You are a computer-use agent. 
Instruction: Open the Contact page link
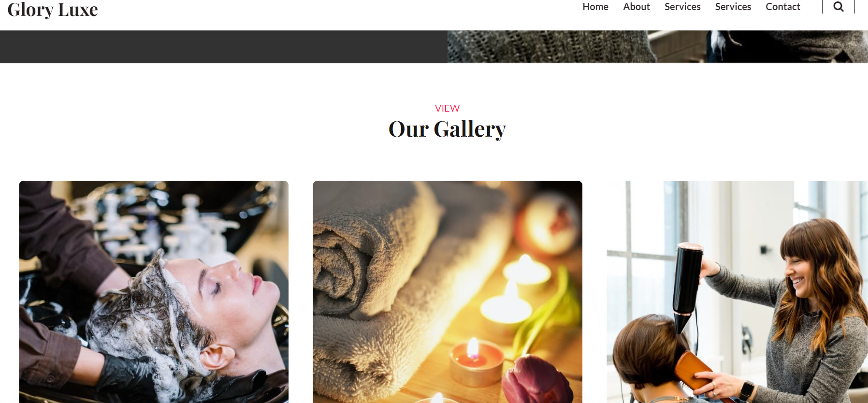(x=783, y=7)
